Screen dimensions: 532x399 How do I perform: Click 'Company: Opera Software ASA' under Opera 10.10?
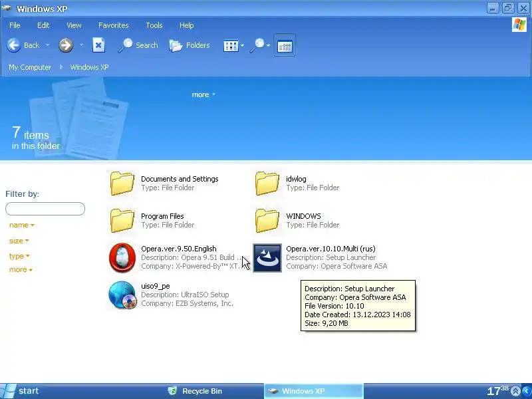tap(336, 266)
